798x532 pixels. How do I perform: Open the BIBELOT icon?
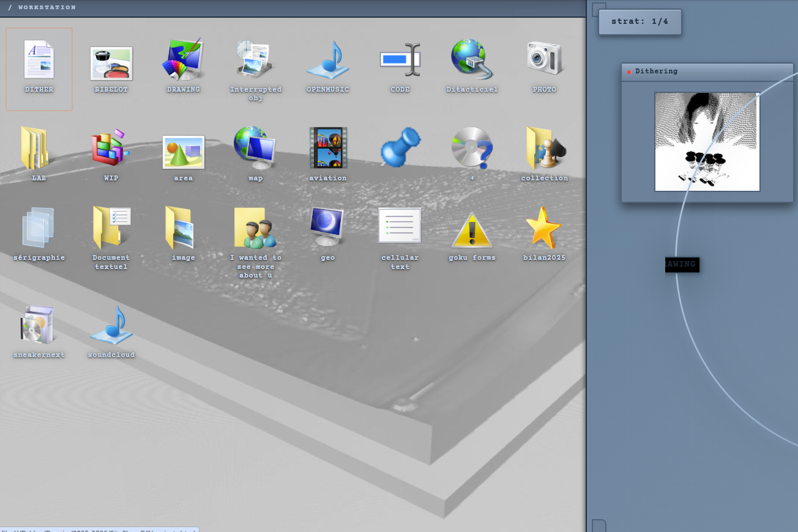(x=111, y=64)
